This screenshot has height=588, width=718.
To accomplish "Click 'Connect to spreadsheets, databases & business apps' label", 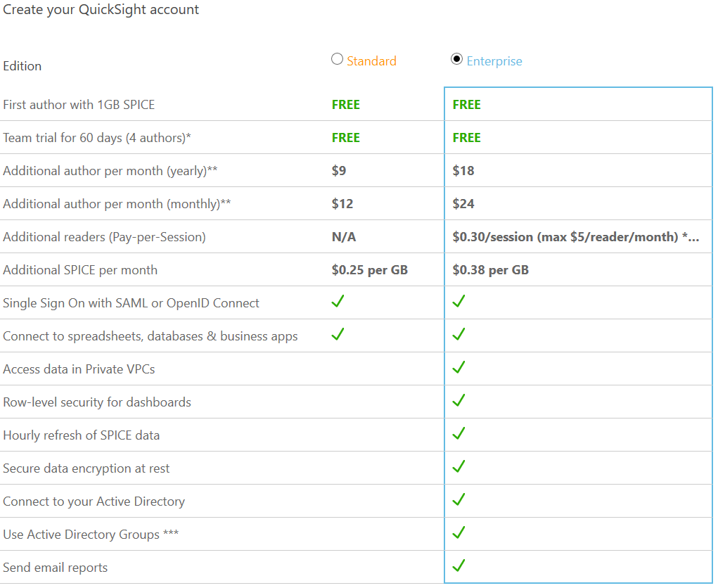I will pos(150,336).
